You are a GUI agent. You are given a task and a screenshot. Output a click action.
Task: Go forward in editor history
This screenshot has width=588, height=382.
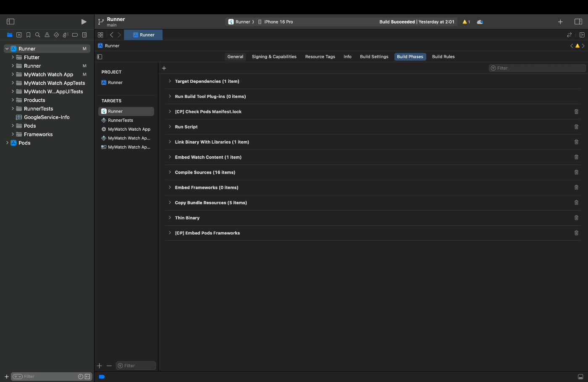point(119,35)
